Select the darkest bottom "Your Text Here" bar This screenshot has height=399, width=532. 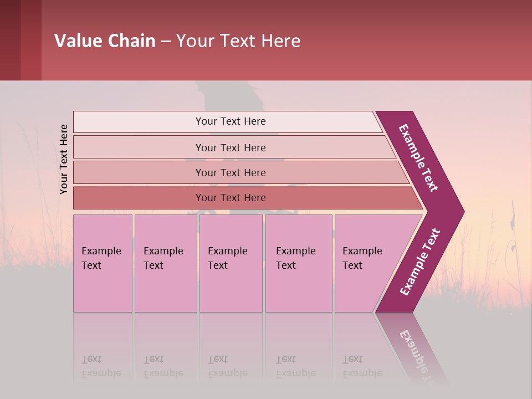[x=231, y=198]
